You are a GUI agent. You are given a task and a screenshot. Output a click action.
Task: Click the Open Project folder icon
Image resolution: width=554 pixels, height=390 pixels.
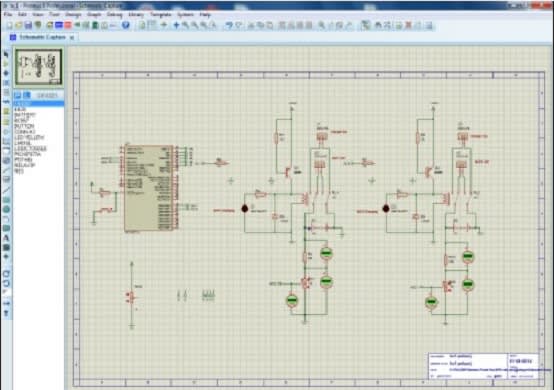coord(19,25)
